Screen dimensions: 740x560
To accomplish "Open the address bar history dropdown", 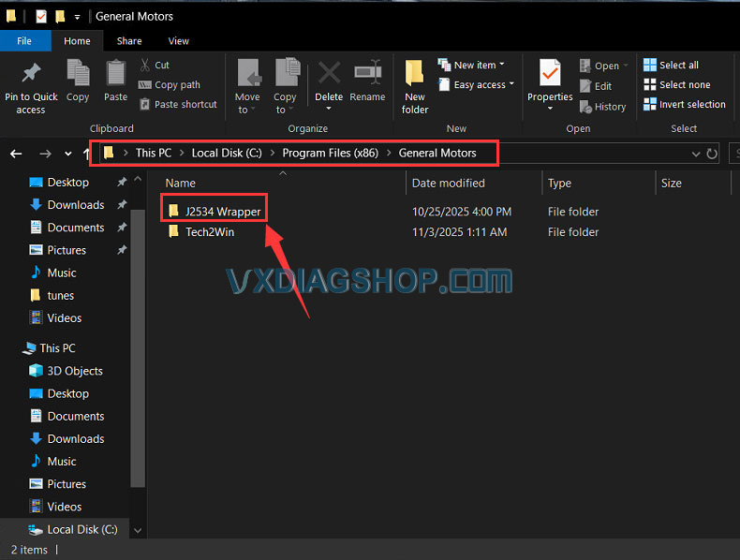I will coord(696,154).
